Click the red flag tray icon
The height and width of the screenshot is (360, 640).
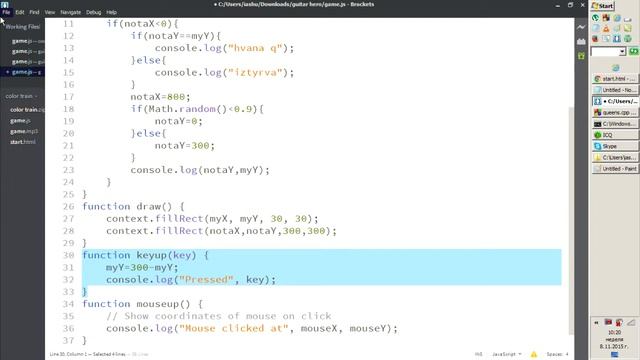pyautogui.click(x=608, y=322)
